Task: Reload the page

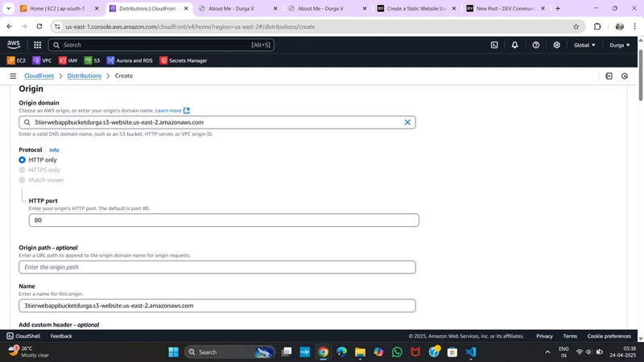Action: [39, 27]
